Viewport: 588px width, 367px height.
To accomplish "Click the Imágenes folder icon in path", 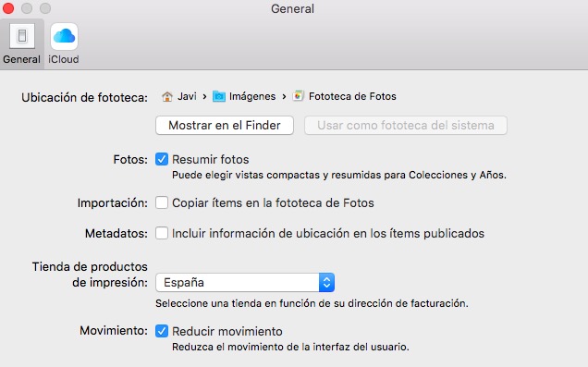I will [219, 97].
